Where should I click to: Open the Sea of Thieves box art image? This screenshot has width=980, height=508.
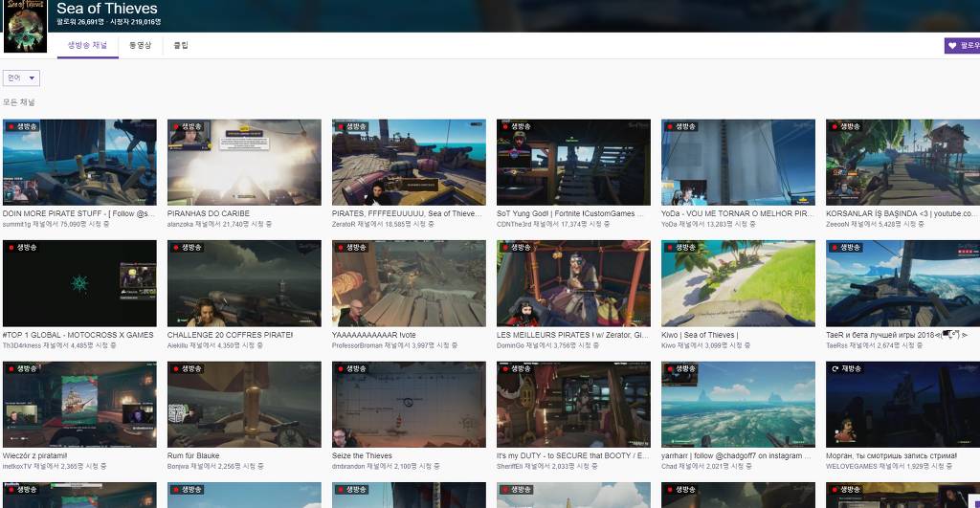(25, 26)
